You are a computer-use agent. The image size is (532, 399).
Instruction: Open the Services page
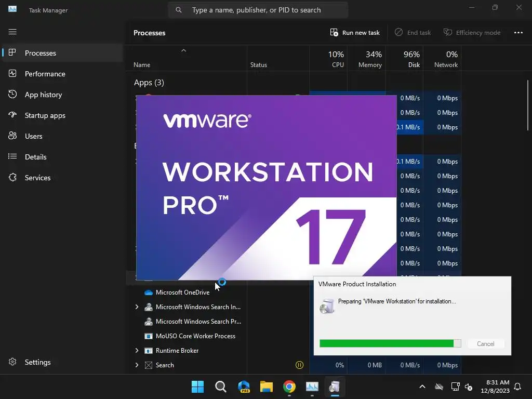coord(62,178)
